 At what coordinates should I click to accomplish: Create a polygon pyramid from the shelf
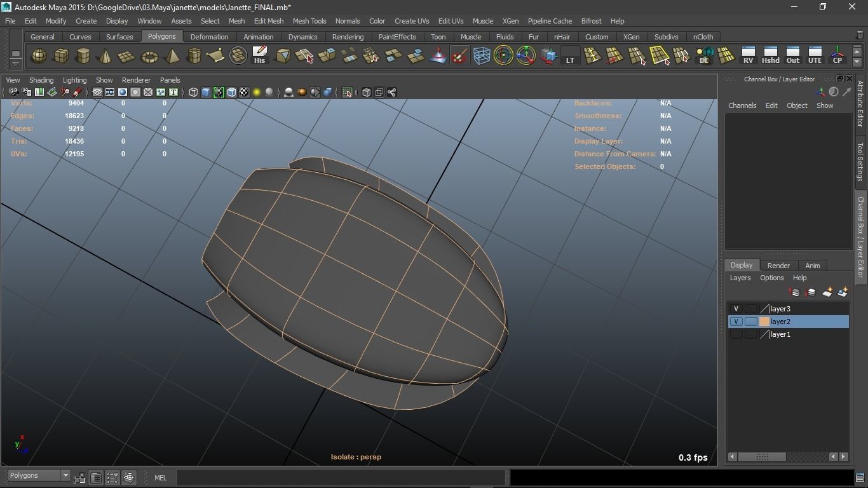[x=172, y=56]
